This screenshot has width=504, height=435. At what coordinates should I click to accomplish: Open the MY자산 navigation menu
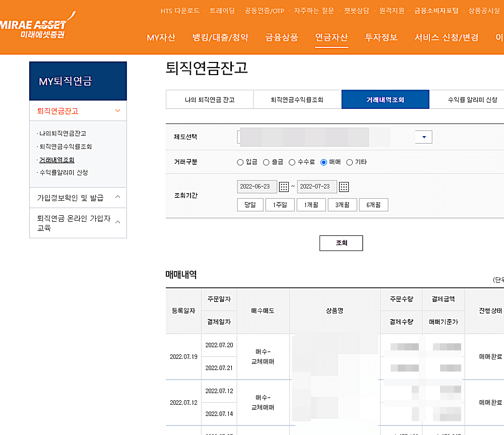[160, 37]
